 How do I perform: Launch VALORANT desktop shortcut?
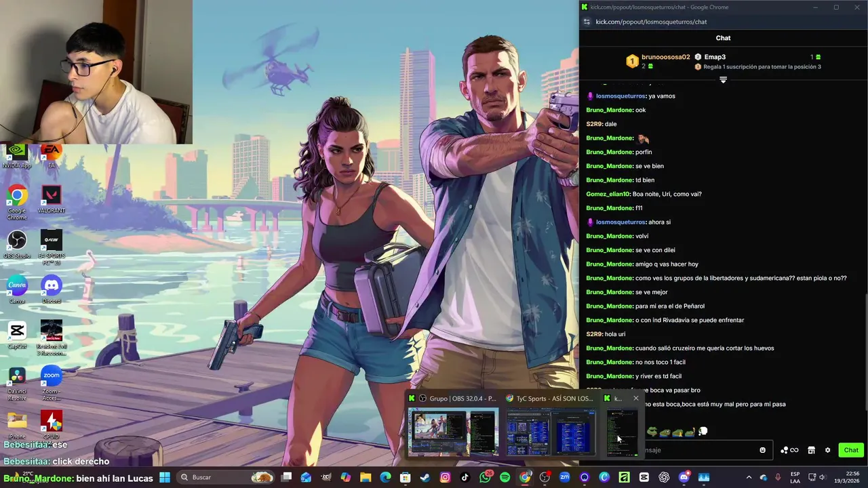point(52,200)
